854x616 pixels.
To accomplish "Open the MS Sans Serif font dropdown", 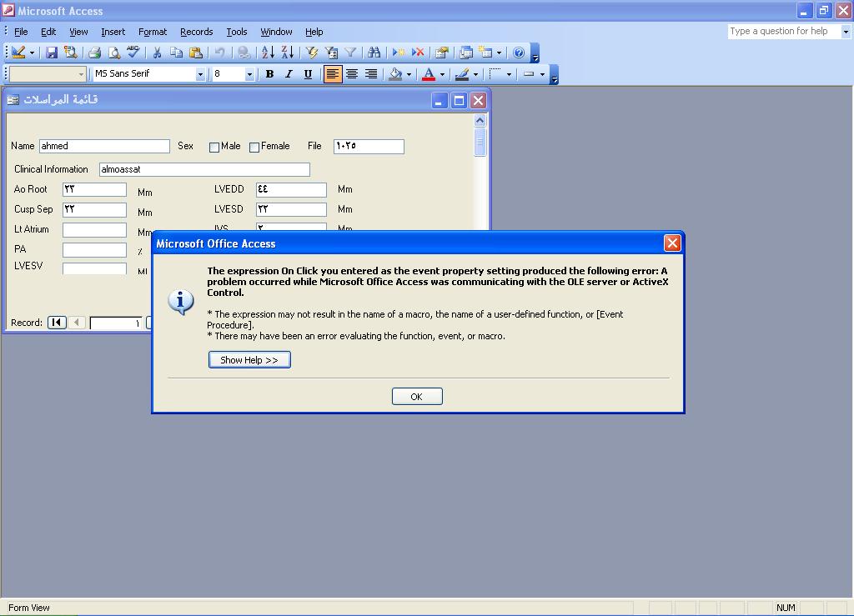I will tap(200, 74).
